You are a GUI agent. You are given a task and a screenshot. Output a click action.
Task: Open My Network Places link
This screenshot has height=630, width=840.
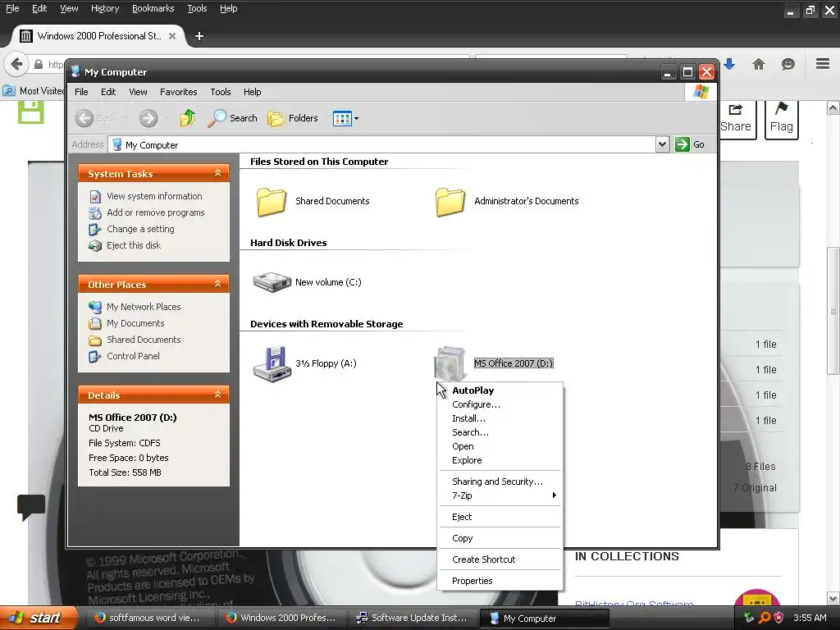click(144, 307)
